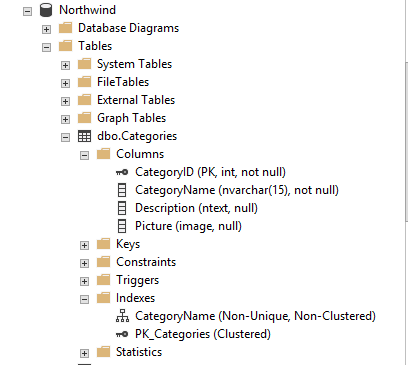Select the Constraints folder label
The image size is (408, 365).
(x=146, y=262)
